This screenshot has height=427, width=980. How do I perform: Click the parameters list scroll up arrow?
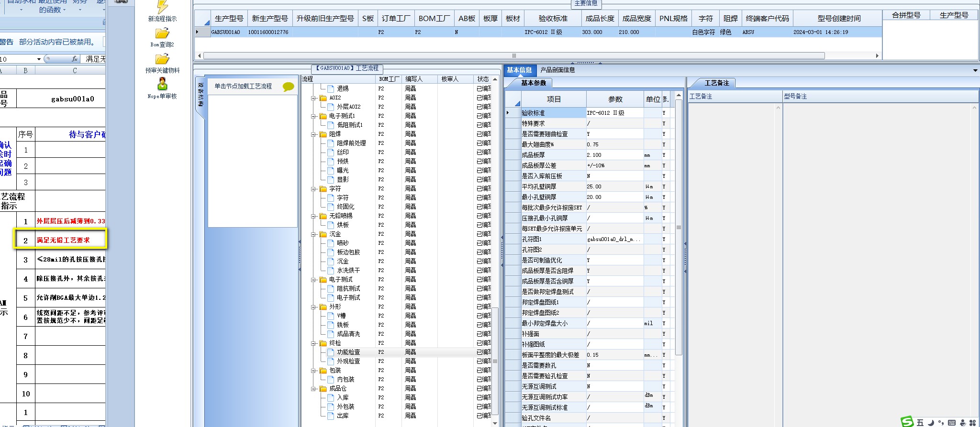tap(679, 95)
